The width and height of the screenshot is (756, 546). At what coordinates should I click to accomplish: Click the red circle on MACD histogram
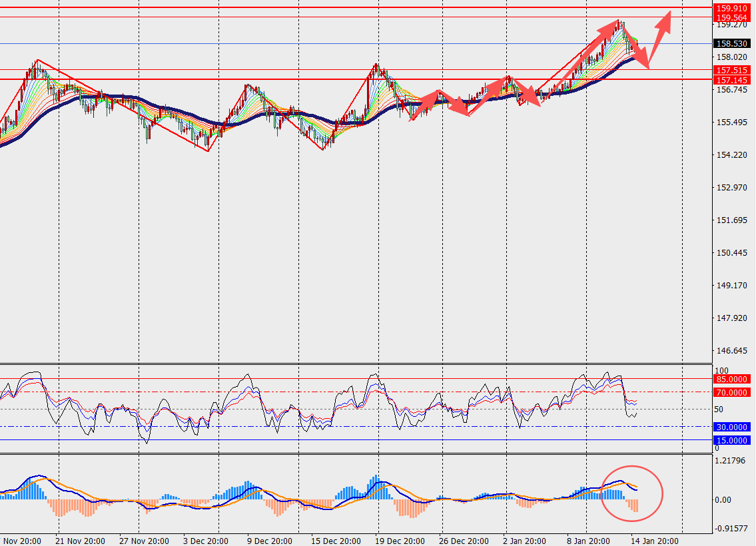(632, 493)
